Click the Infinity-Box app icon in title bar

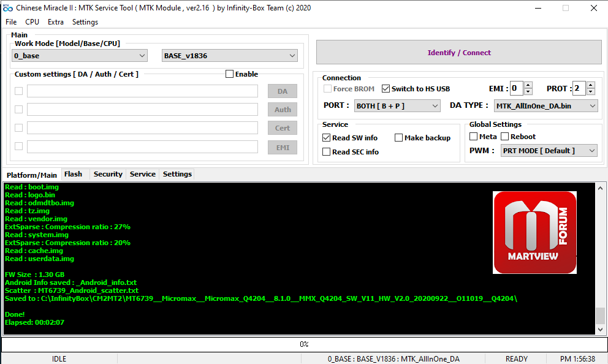8,8
